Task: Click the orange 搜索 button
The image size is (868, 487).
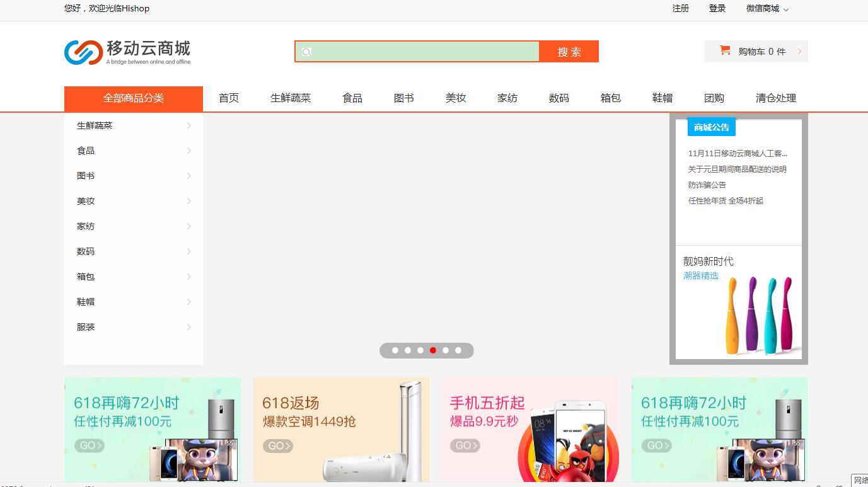Action: [x=569, y=52]
